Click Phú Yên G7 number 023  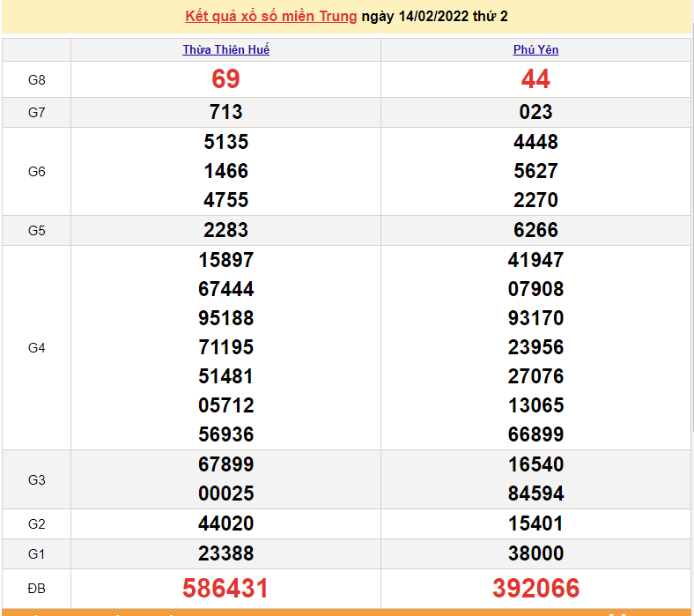click(x=535, y=112)
